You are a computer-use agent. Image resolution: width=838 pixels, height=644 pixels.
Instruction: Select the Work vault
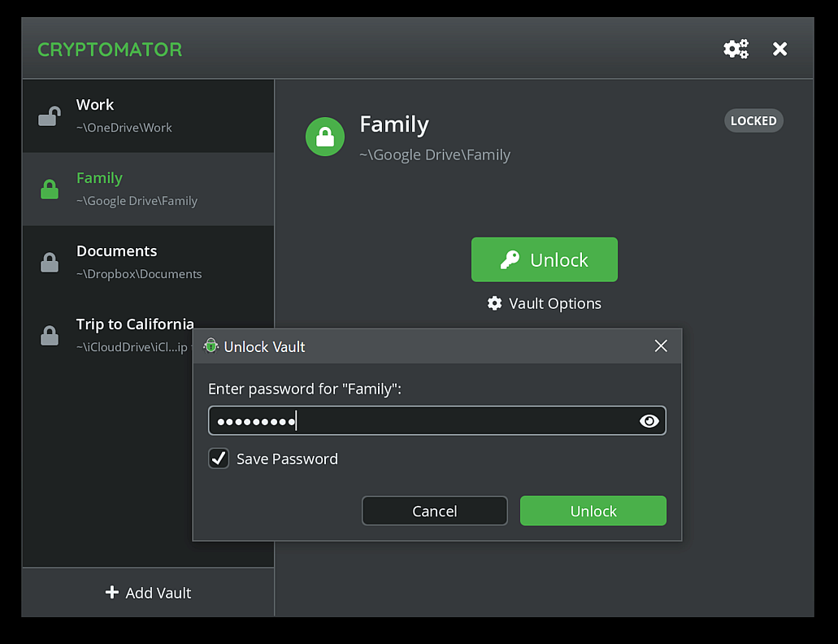[x=148, y=116]
